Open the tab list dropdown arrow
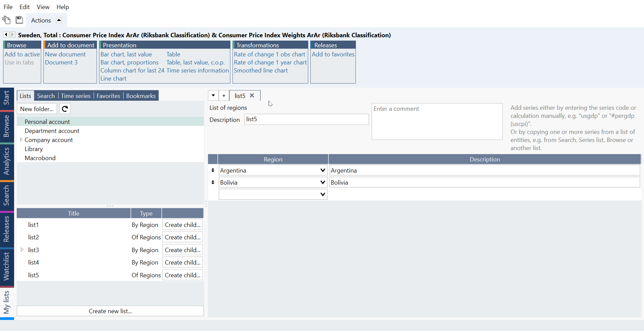 click(213, 96)
